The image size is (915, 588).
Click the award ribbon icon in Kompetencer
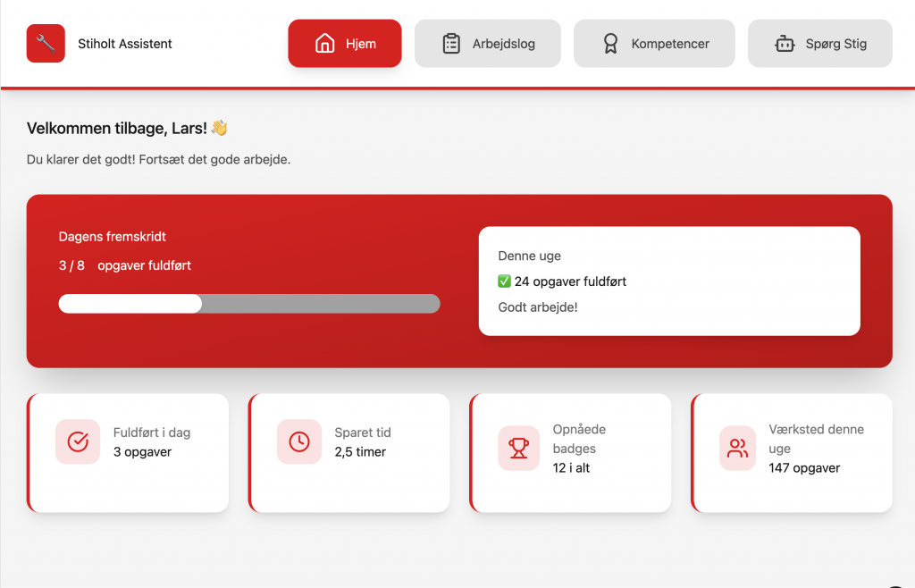610,44
